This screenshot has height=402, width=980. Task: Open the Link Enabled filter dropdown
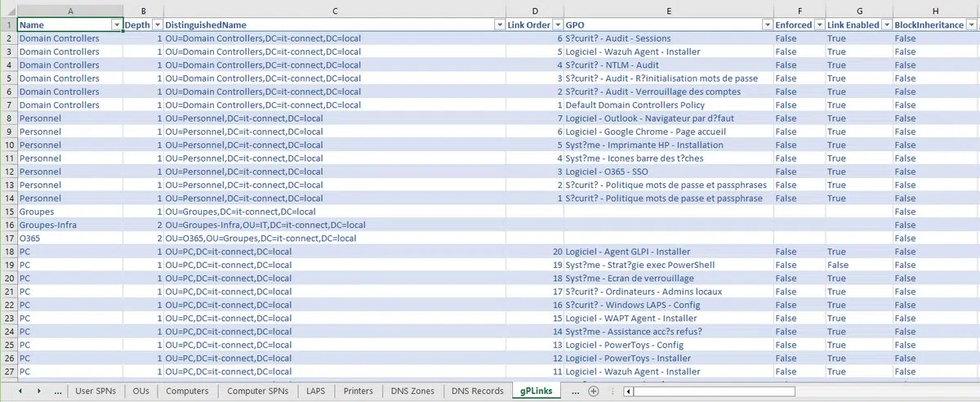tap(886, 25)
